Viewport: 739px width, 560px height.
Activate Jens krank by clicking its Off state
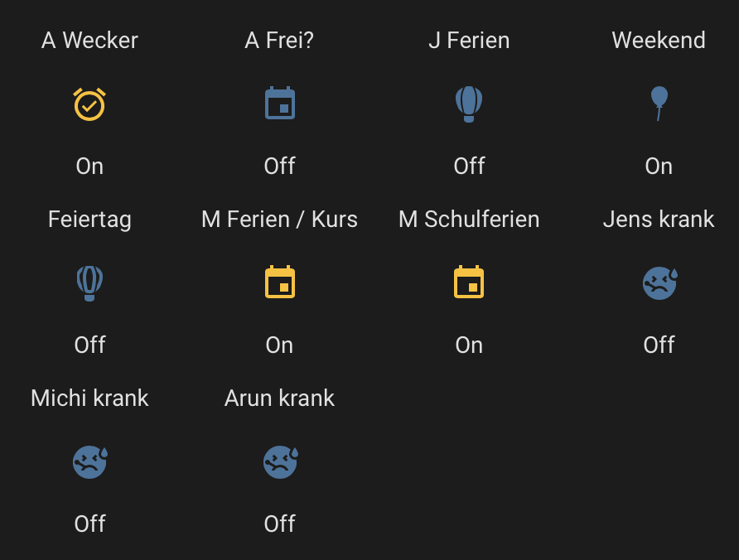click(659, 345)
